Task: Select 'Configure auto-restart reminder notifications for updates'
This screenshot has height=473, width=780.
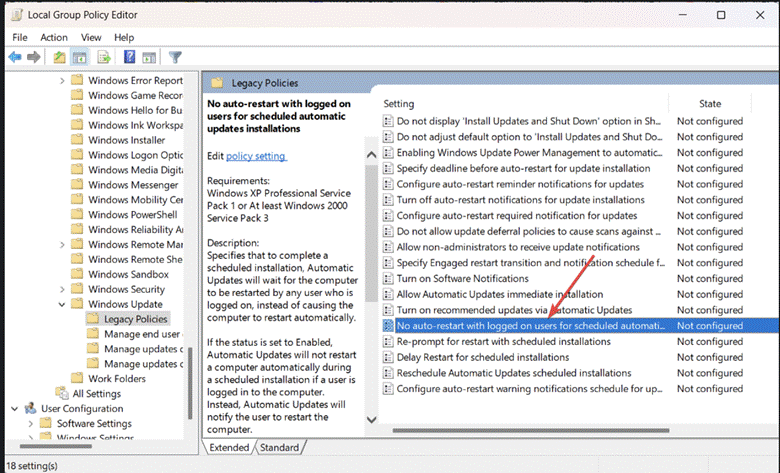Action: [x=520, y=184]
